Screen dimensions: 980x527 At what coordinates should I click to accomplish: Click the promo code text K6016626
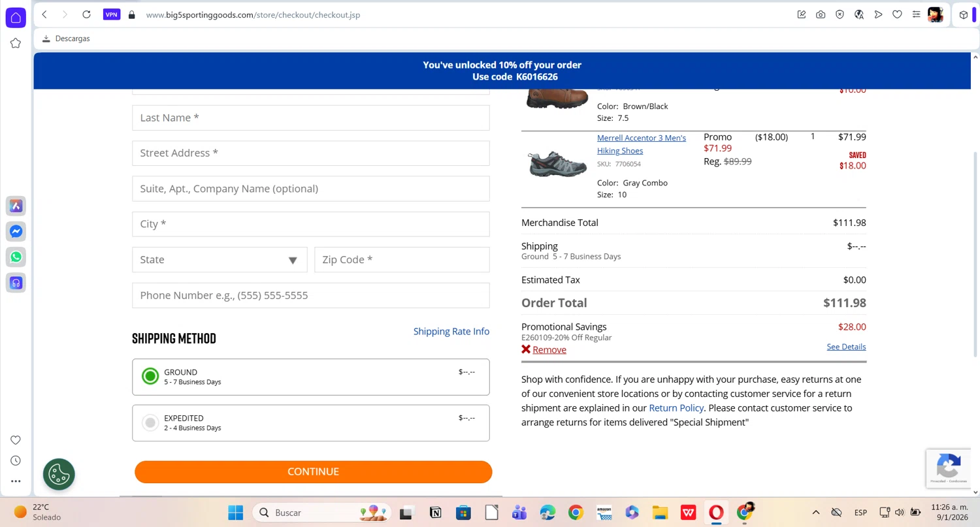click(537, 77)
